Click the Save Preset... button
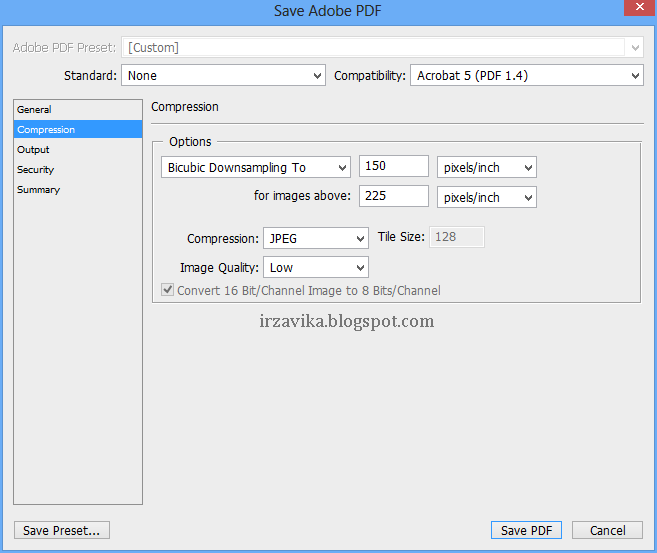 62,530
